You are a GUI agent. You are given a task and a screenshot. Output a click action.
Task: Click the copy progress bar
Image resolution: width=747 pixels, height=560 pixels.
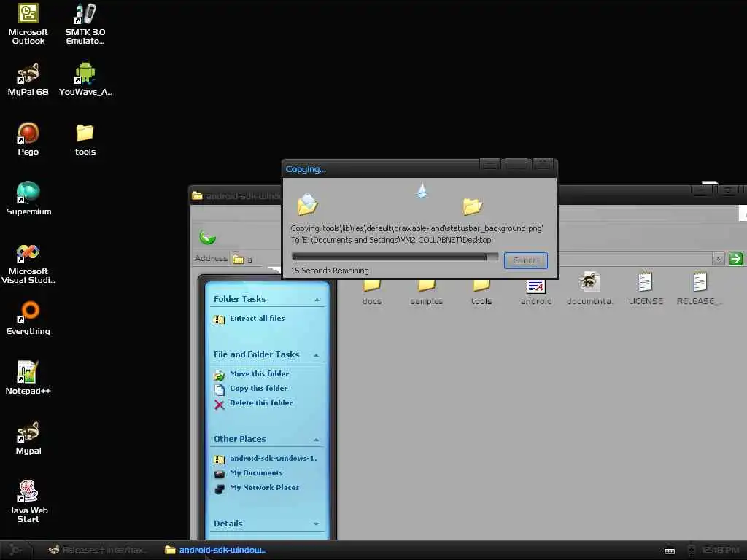395,257
